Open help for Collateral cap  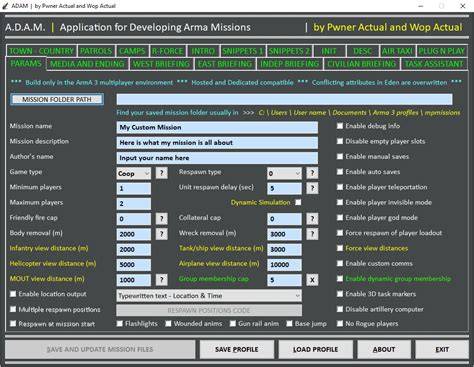(x=312, y=219)
